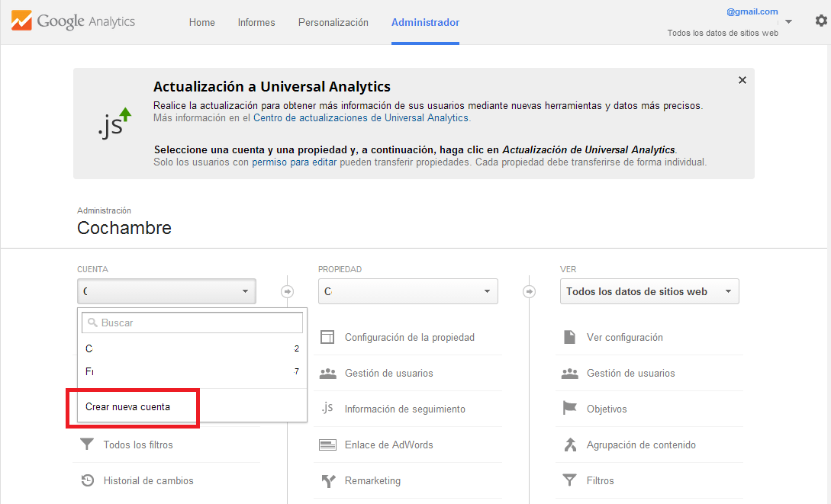Open the Propiedad dropdown

tap(408, 291)
